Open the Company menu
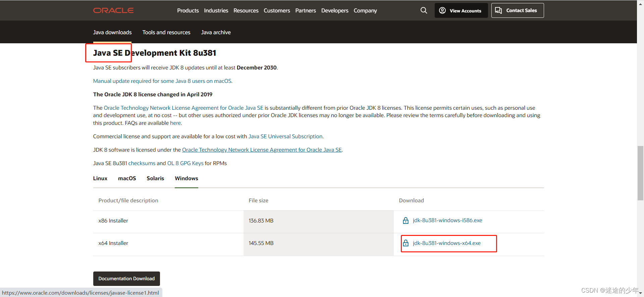The height and width of the screenshot is (297, 644). click(365, 10)
